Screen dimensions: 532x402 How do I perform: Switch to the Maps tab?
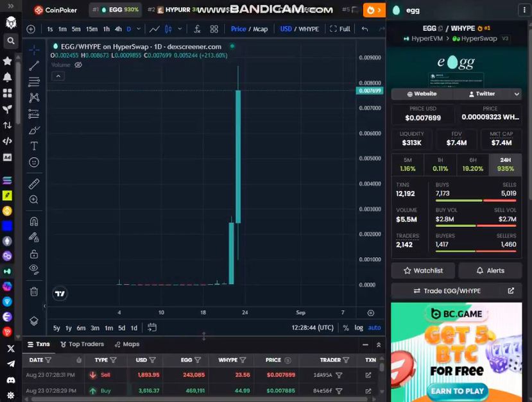[x=127, y=344]
